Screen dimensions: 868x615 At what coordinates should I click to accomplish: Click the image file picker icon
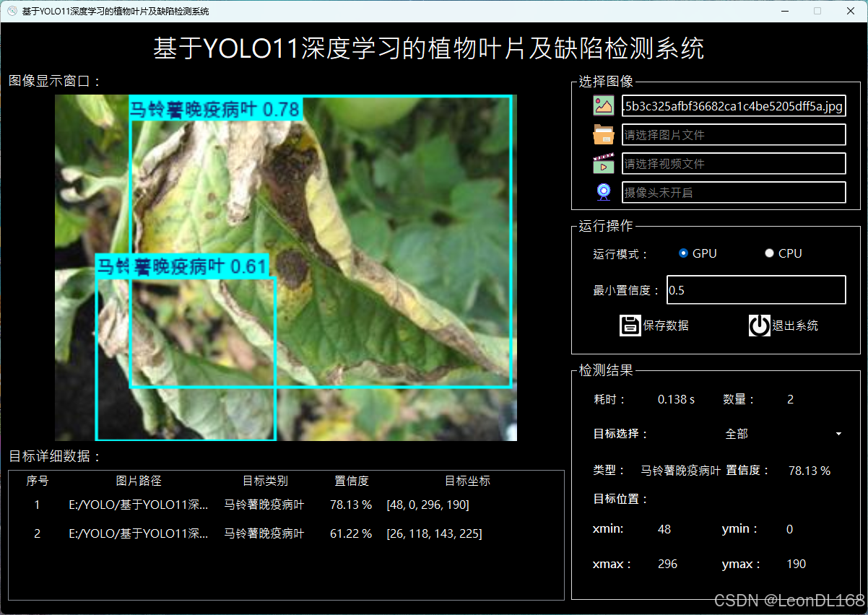tap(604, 105)
